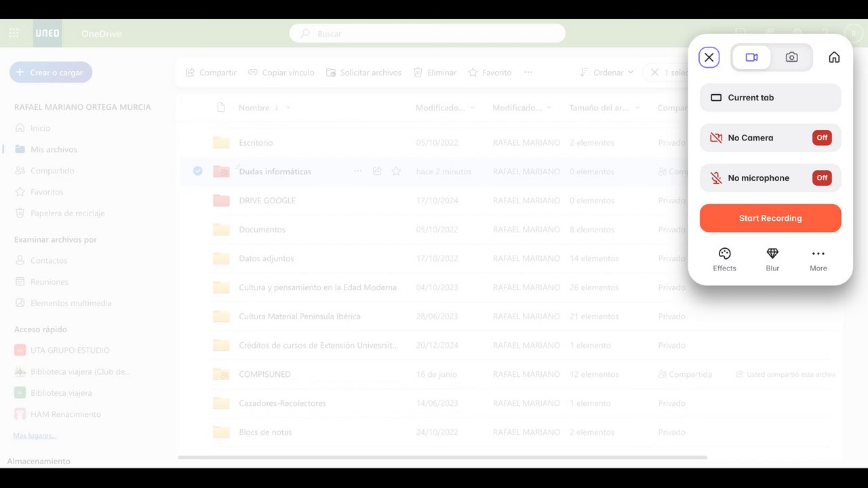This screenshot has height=488, width=868.
Task: Clear the selection with the X
Action: click(x=654, y=73)
